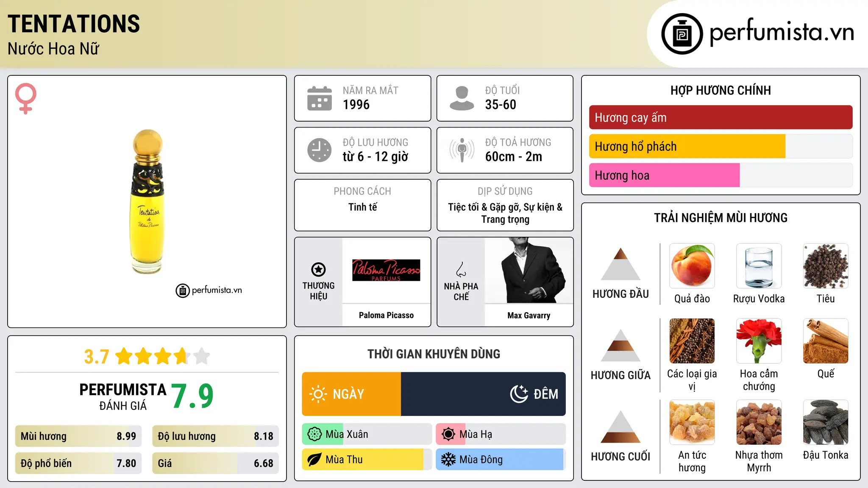Click the sun icon in the Ngày bar
Viewport: 868px width, 488px height.
(x=318, y=394)
